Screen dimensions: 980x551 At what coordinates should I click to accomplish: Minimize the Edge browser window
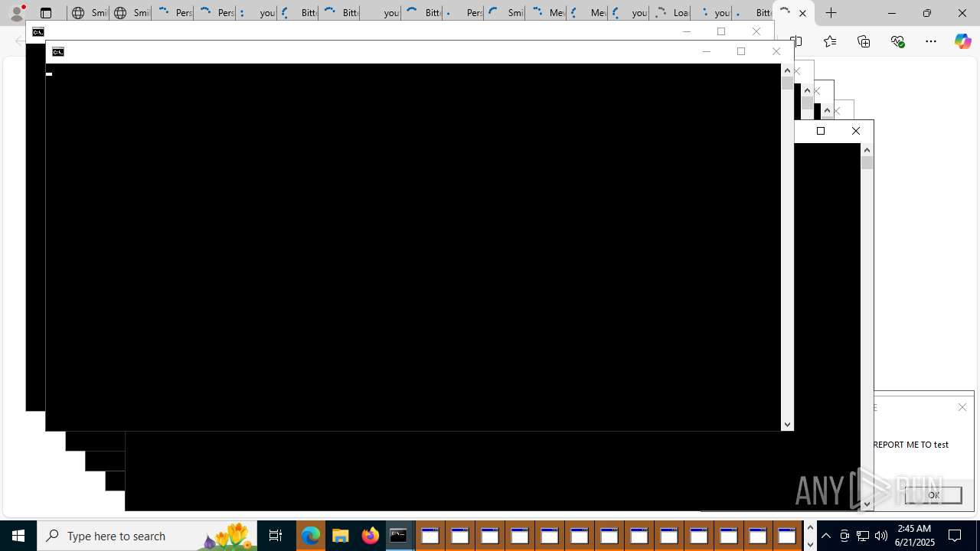tap(892, 13)
